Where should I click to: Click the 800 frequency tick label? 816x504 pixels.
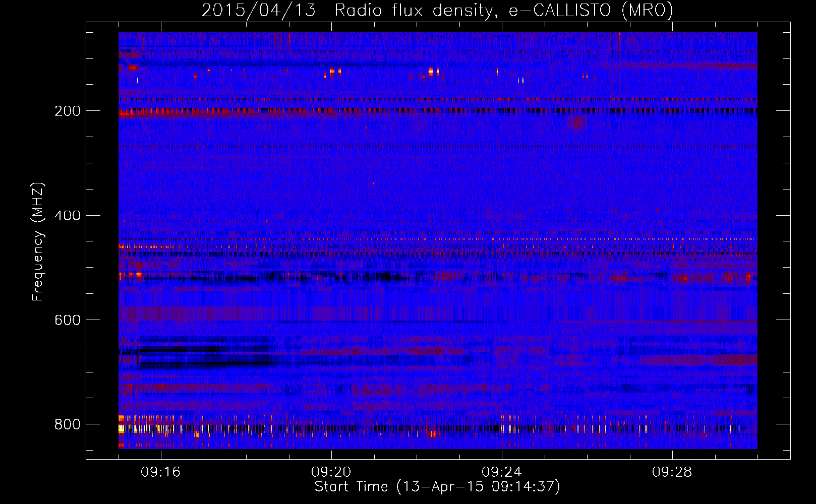(68, 424)
